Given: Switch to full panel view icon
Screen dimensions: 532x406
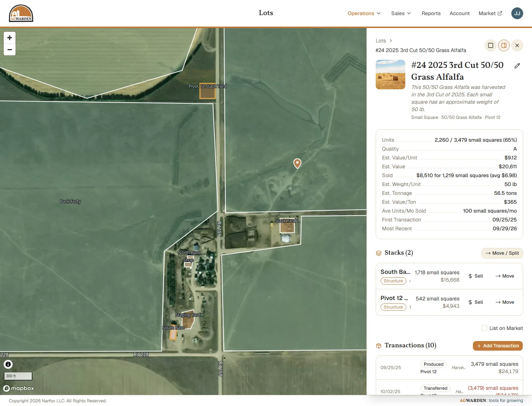Looking at the screenshot, I should coord(491,45).
